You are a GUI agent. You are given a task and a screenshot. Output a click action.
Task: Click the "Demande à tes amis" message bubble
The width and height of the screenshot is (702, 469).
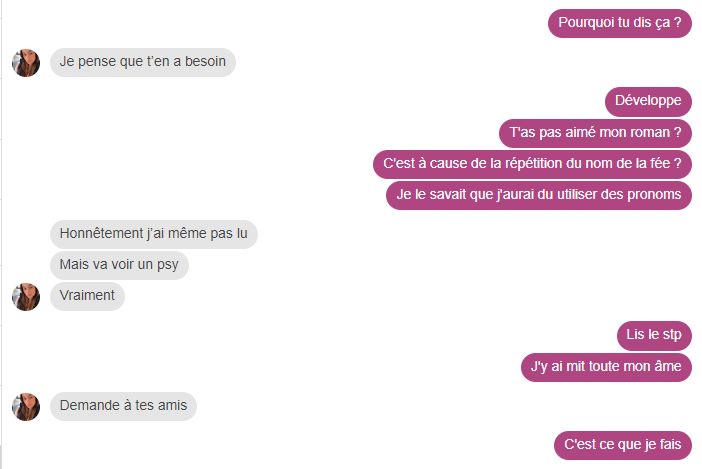click(x=124, y=406)
